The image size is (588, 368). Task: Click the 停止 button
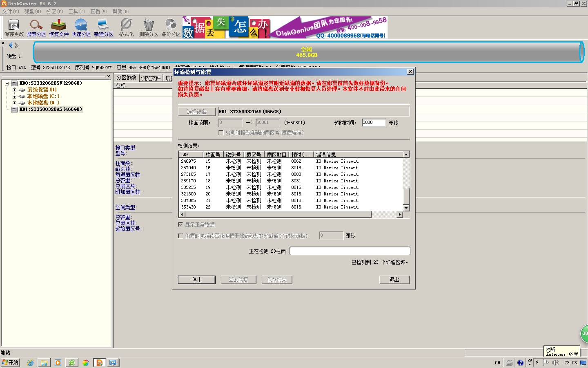coord(197,280)
